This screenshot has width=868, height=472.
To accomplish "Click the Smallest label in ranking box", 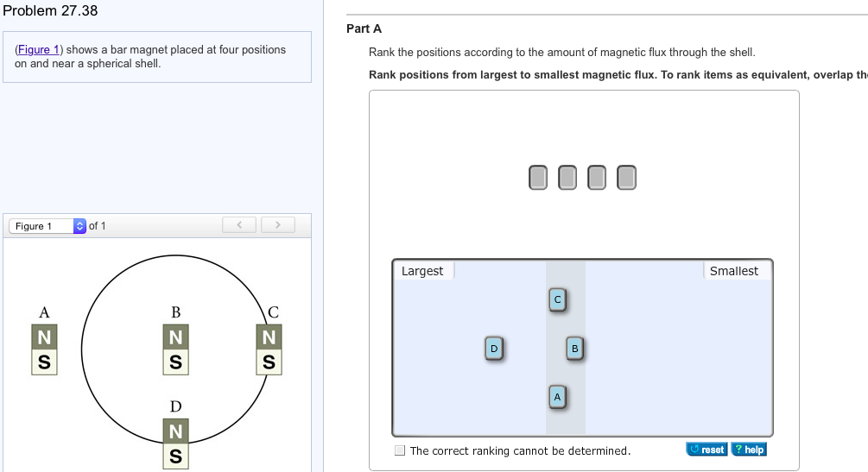I will [x=733, y=271].
